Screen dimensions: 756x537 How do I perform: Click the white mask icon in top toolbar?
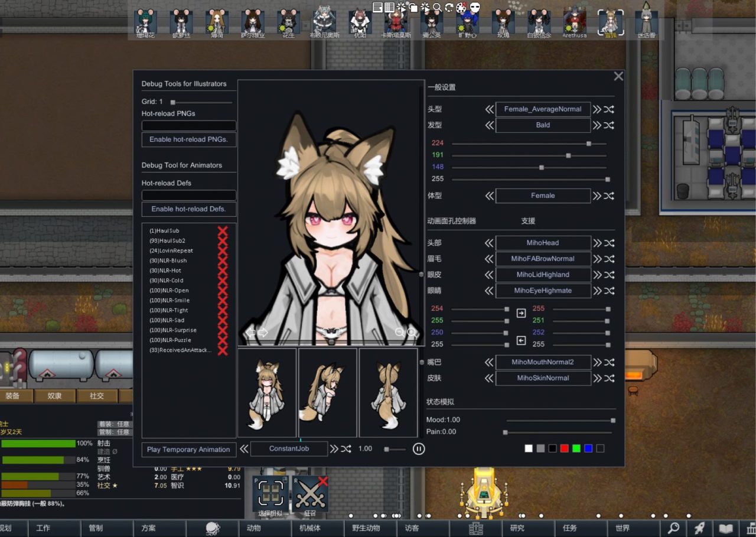point(475,8)
